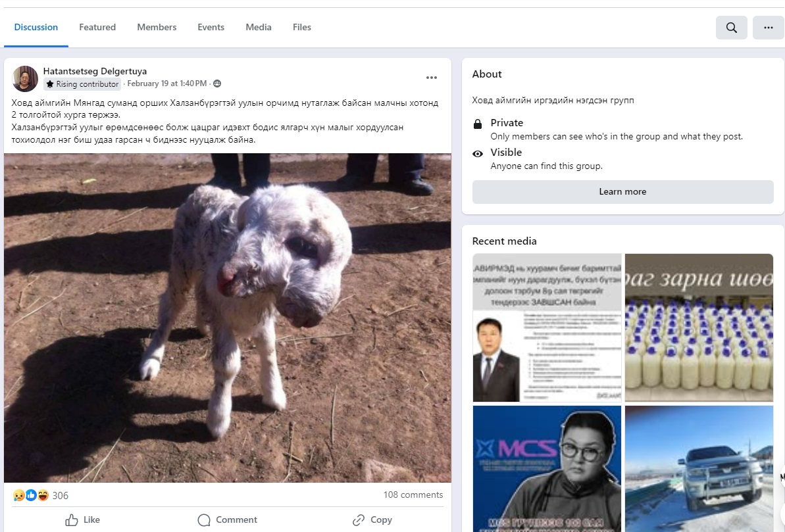Screen dimensions: 785x532
Task: View the 108 comments link
Action: pyautogui.click(x=413, y=495)
